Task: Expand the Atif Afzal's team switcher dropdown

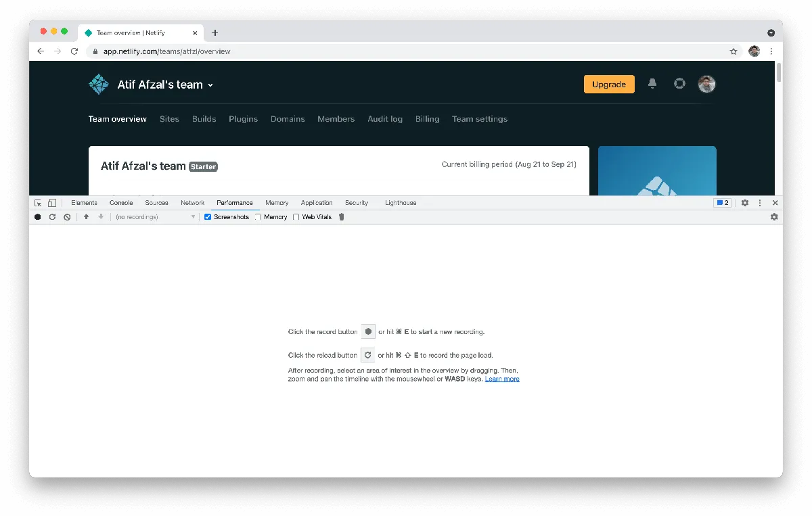Action: [166, 85]
